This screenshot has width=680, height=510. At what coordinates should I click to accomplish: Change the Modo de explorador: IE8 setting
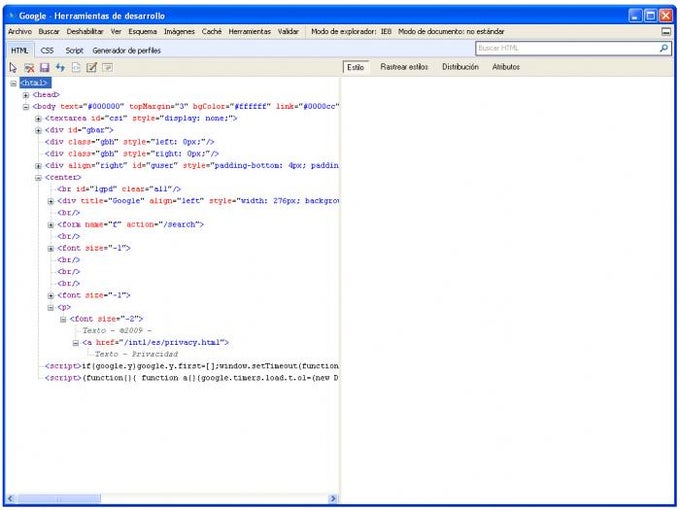[x=351, y=32]
